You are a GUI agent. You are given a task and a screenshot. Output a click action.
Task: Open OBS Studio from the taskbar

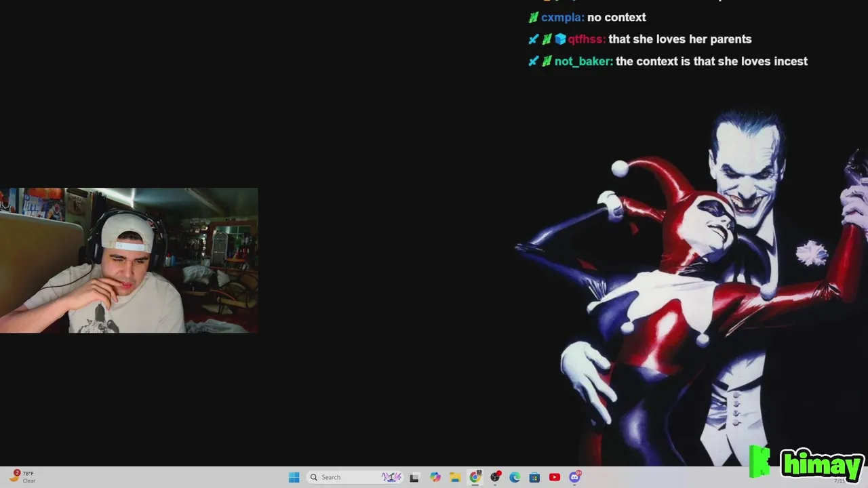pos(495,477)
